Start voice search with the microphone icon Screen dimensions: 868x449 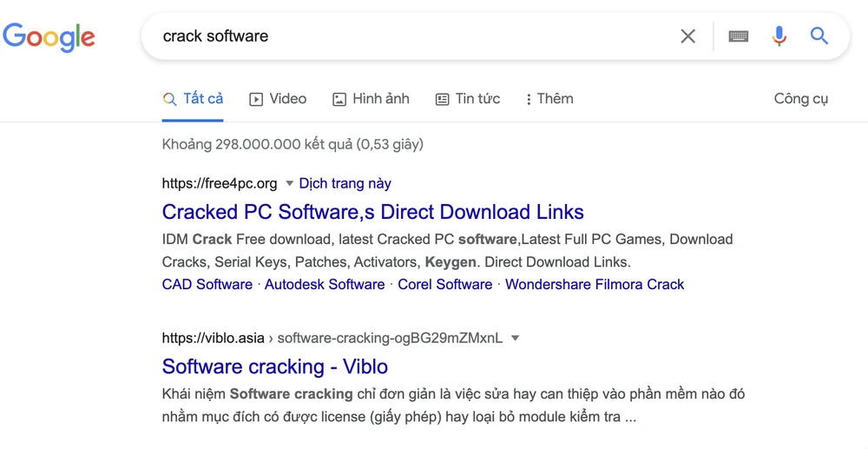[779, 36]
